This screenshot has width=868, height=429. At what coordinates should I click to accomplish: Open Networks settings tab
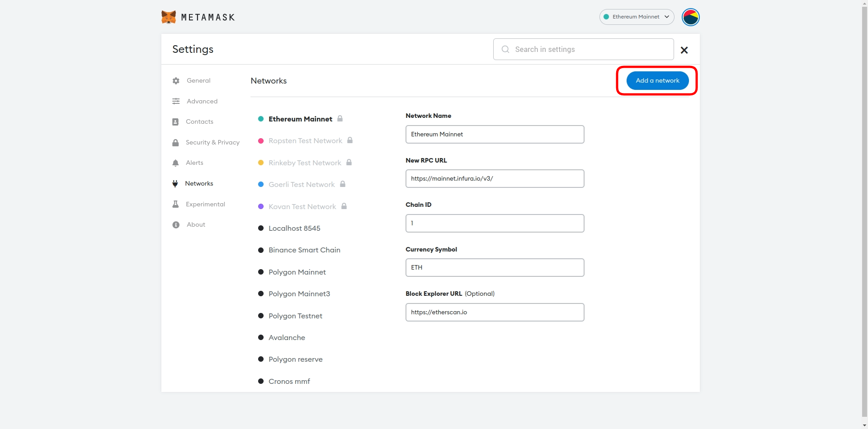199,183
